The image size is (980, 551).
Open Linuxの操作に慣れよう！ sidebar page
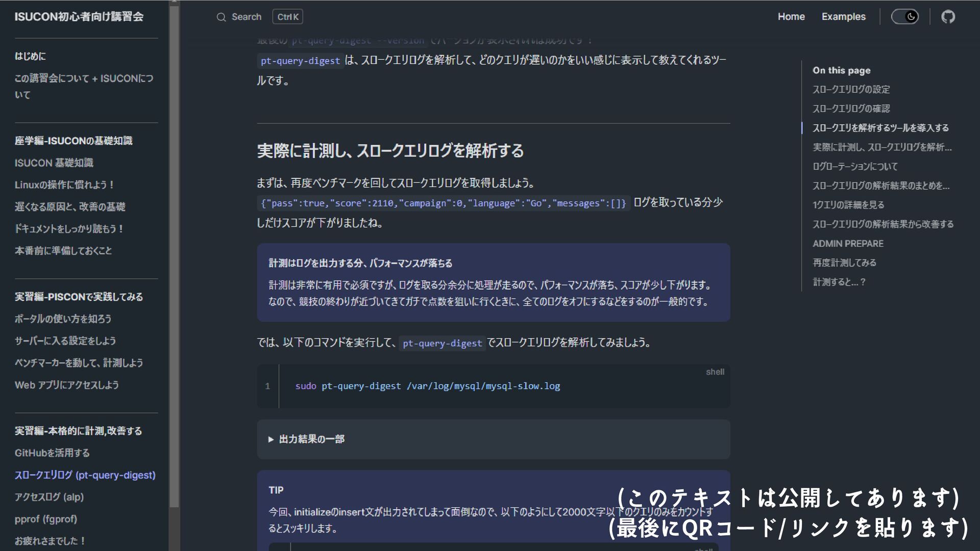[65, 185]
